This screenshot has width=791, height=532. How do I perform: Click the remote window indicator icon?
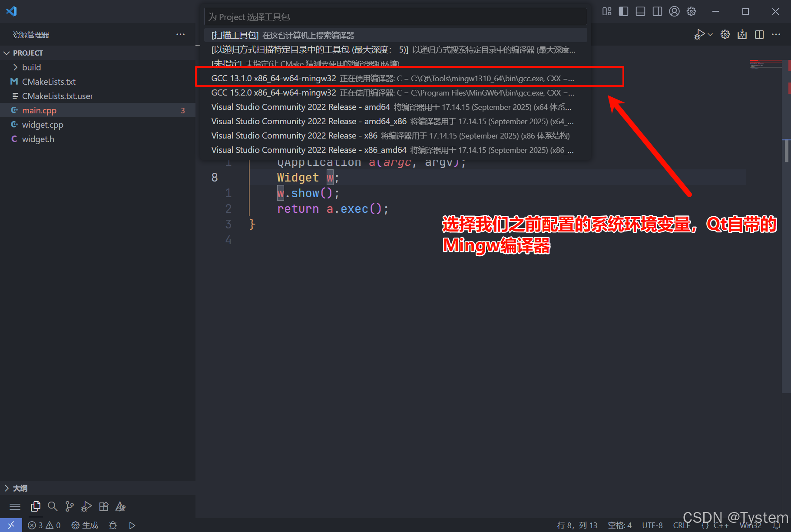pos(11,525)
